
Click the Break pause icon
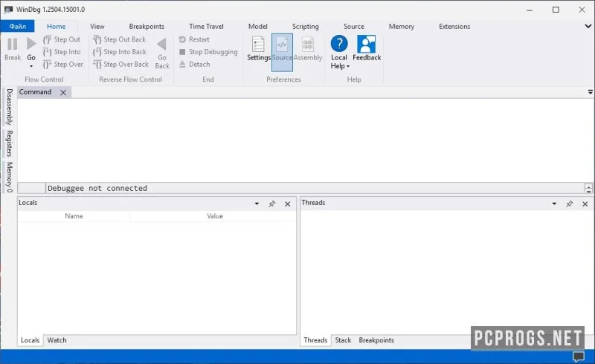(12, 44)
